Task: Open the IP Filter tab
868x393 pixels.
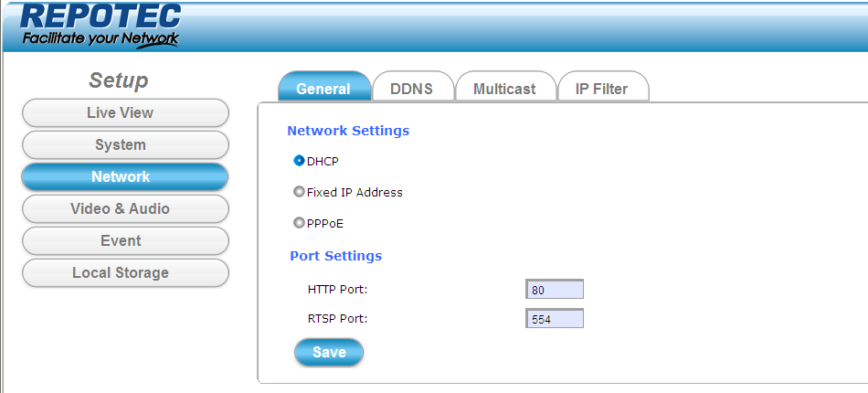Action: pyautogui.click(x=601, y=89)
